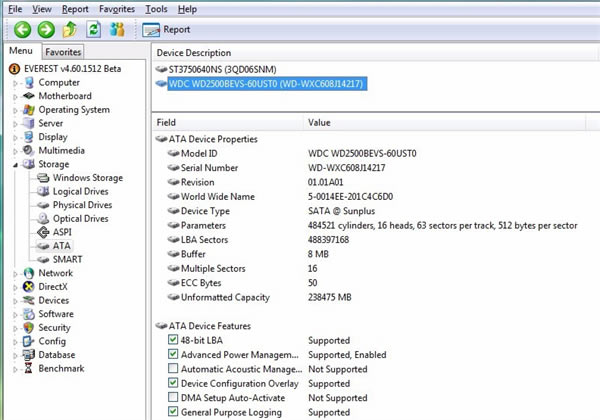Image resolution: width=600 pixels, height=420 pixels.
Task: Open the Favorites menu in menu bar
Action: point(115,9)
